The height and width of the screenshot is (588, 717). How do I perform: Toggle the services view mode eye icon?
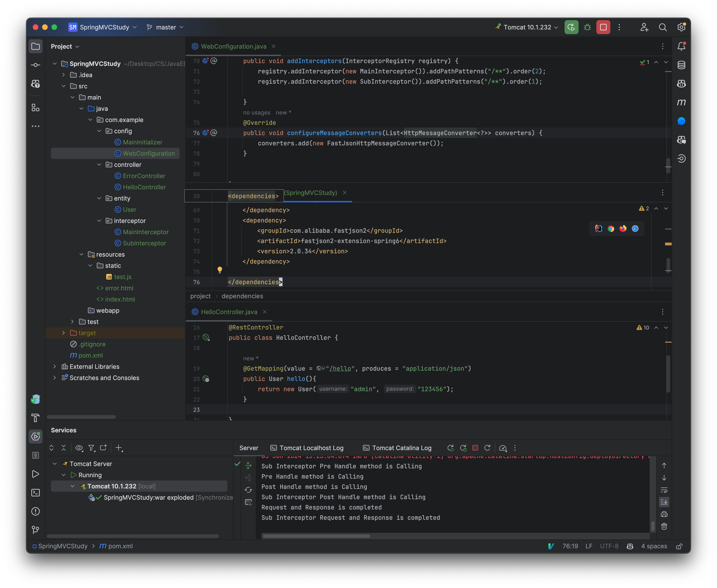pyautogui.click(x=79, y=448)
